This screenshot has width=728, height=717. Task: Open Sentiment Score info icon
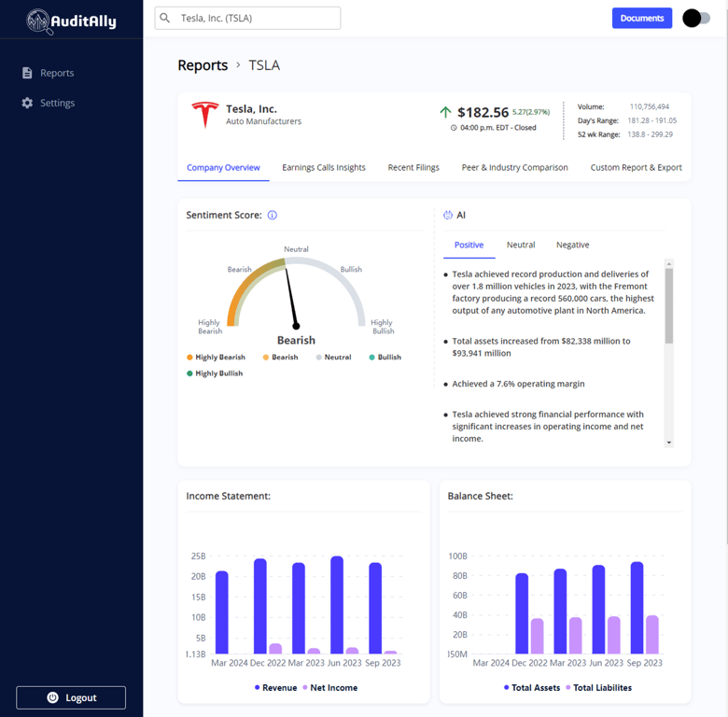click(273, 215)
